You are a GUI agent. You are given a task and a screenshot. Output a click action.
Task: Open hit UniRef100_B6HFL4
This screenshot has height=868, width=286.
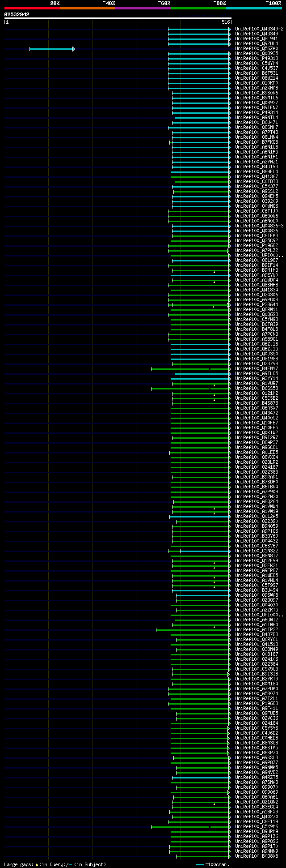click(x=257, y=172)
